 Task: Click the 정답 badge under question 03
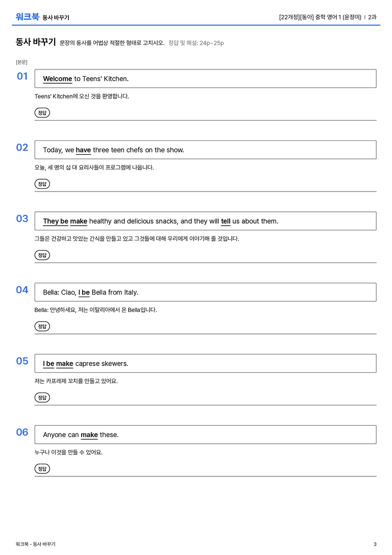[x=42, y=255]
